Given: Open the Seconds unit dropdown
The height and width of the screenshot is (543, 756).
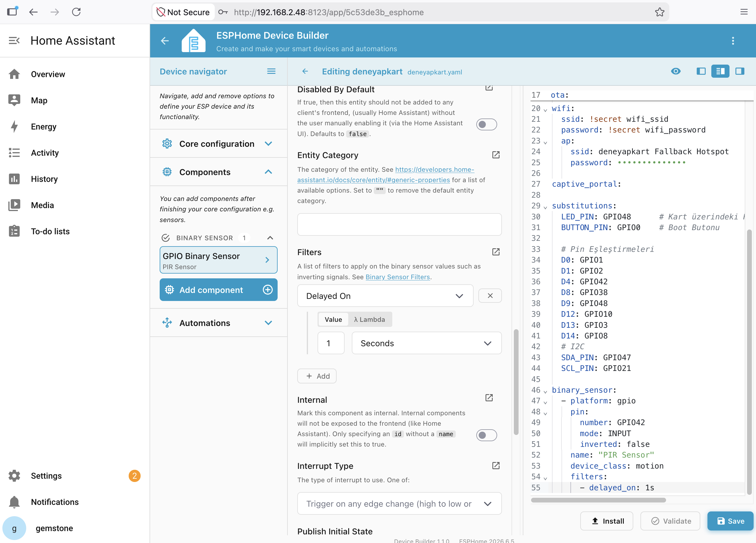Looking at the screenshot, I should [x=426, y=343].
